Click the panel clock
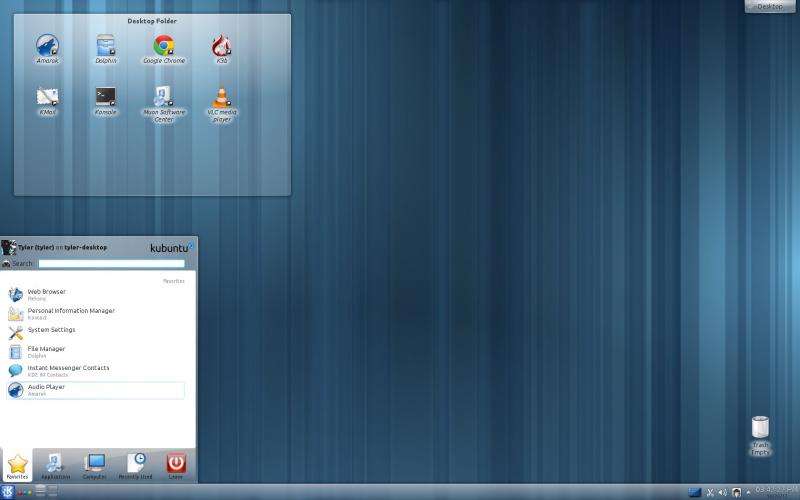 [777, 492]
